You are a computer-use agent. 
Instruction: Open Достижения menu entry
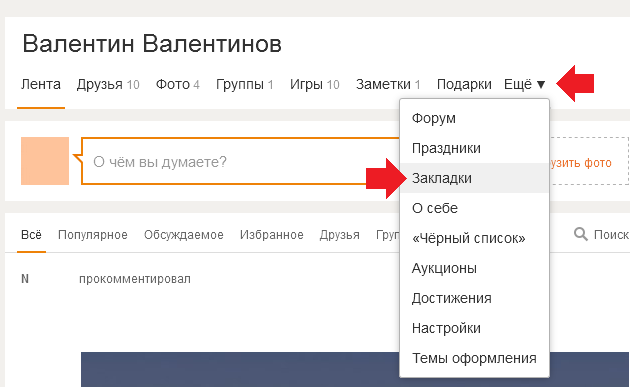point(475,298)
